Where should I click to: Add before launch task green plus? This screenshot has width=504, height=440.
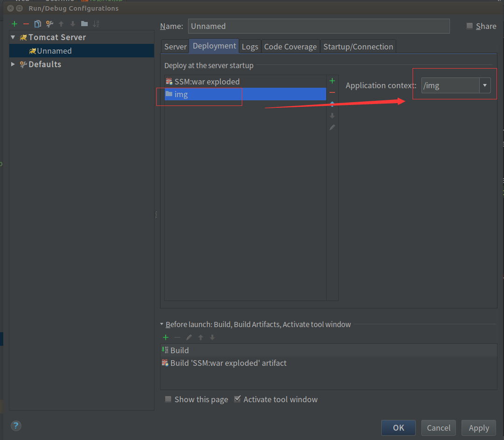(x=166, y=337)
